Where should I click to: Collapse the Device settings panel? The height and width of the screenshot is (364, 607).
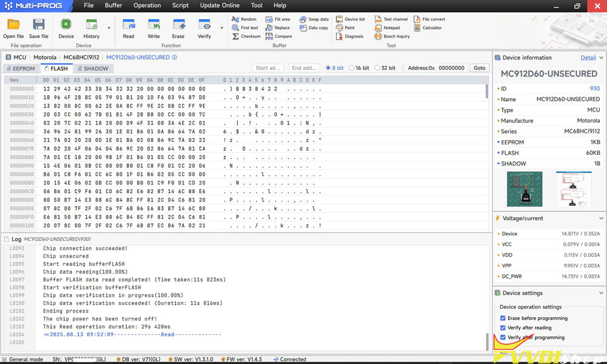601,293
